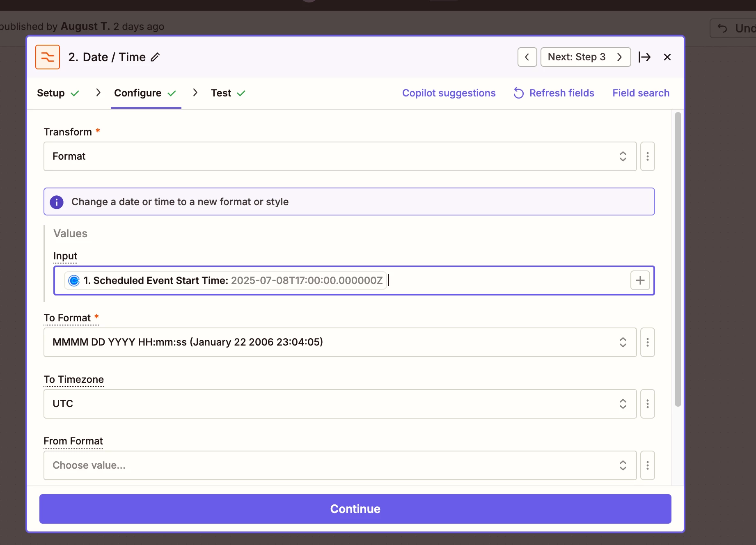Screen dimensions: 756x545
Task: Open To Timezone dropdown showing UTC
Action: [340, 404]
